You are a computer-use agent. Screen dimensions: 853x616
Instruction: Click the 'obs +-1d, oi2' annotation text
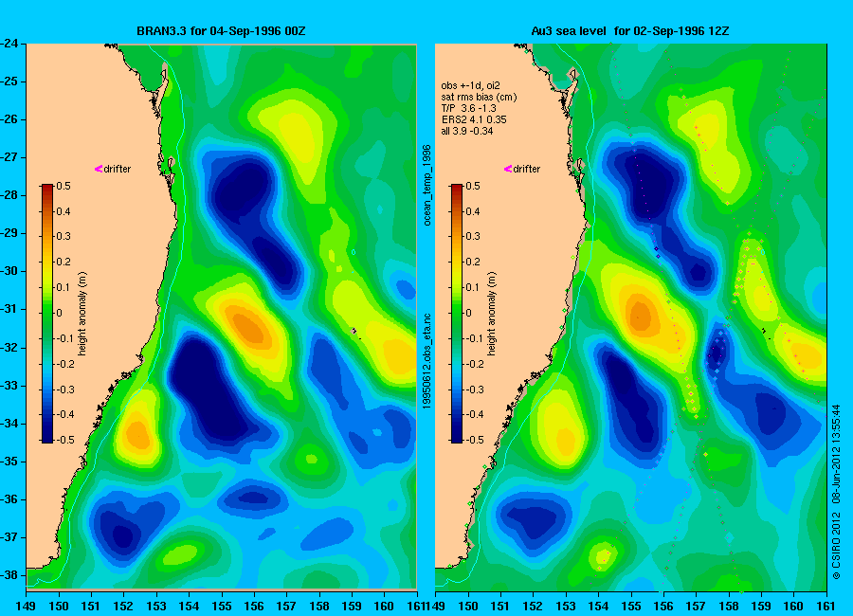tap(470, 85)
